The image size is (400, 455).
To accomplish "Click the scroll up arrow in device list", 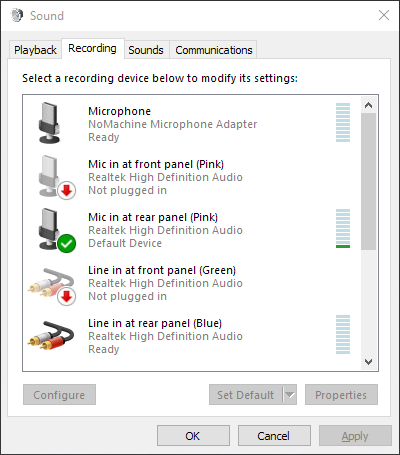I will click(x=368, y=105).
